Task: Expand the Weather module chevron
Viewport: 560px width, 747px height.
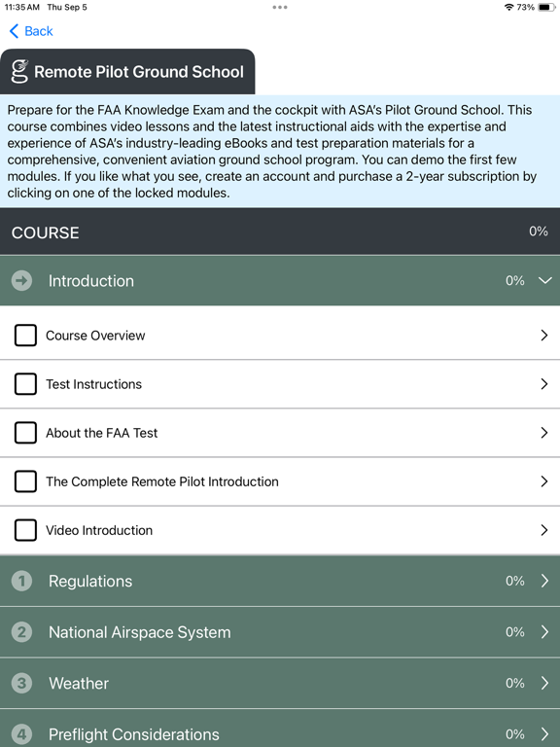Action: click(544, 683)
